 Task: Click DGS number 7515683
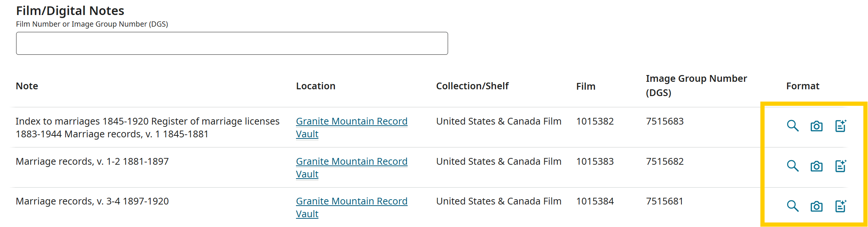coord(665,122)
